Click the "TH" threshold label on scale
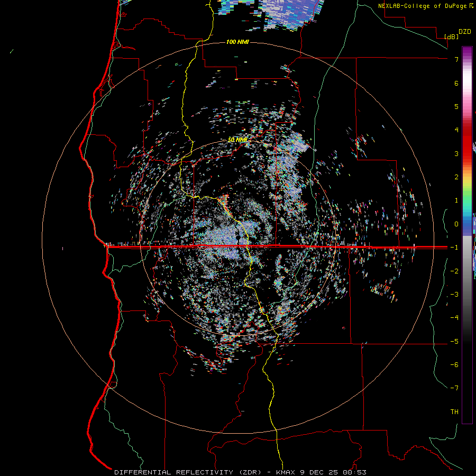This screenshot has width=476, height=476. coord(454,412)
